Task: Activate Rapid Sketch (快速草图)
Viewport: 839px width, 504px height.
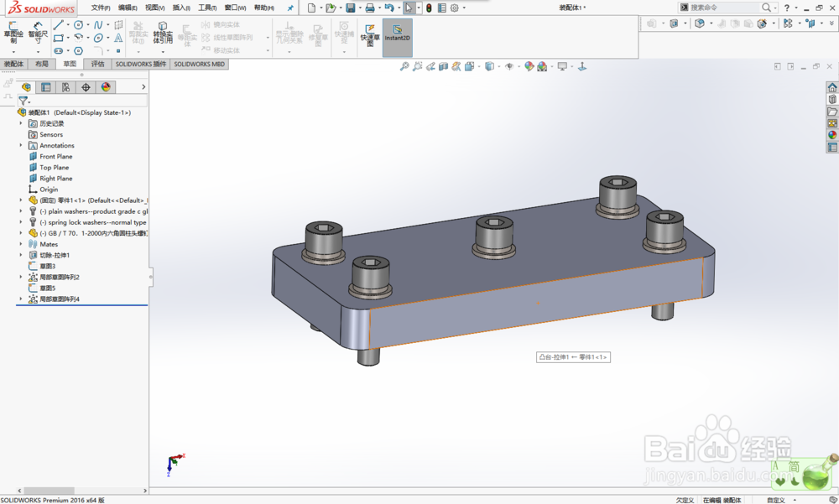Action: coord(370,35)
